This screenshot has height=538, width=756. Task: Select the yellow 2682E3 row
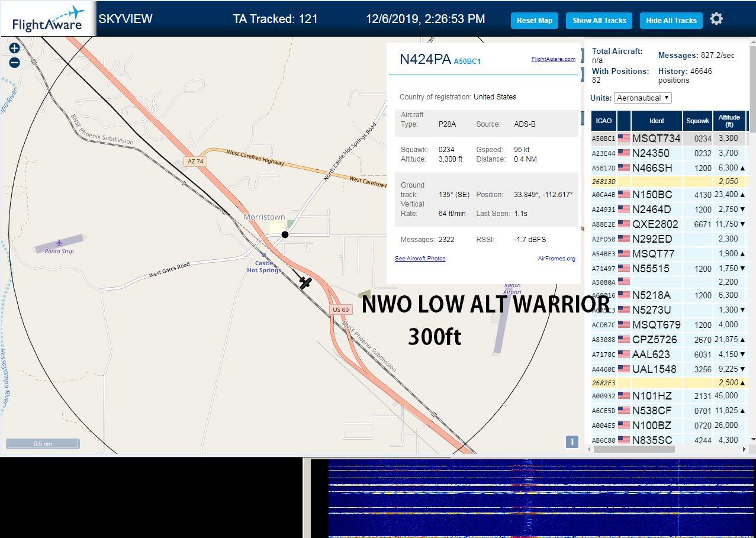(x=669, y=383)
